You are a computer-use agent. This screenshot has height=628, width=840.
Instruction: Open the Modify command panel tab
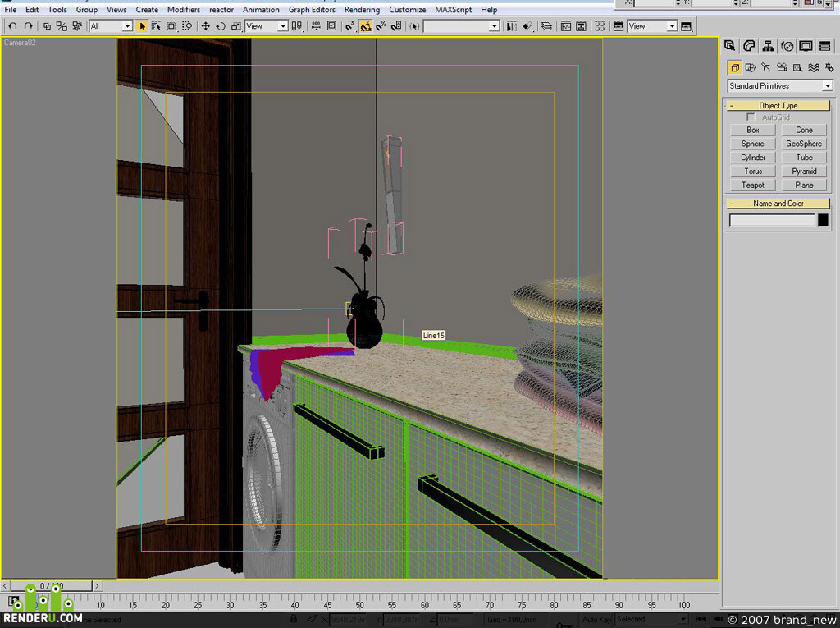749,46
